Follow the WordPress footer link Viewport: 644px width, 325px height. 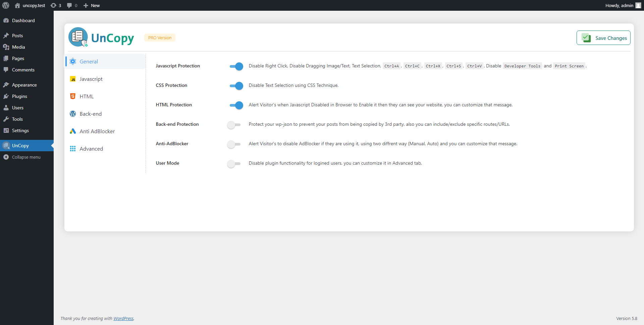click(x=123, y=319)
